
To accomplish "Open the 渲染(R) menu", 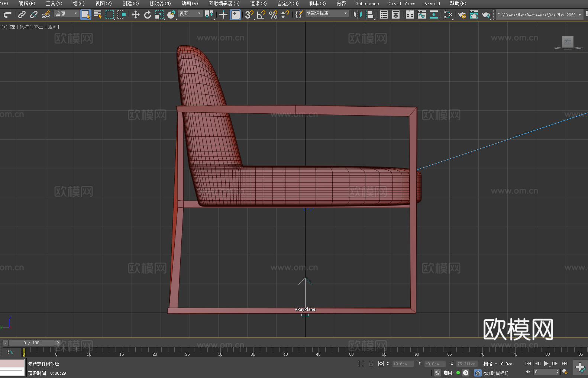I will pos(259,3).
